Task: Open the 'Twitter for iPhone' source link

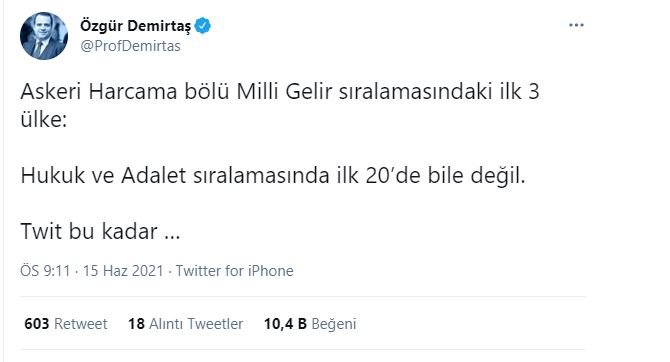Action: [235, 271]
